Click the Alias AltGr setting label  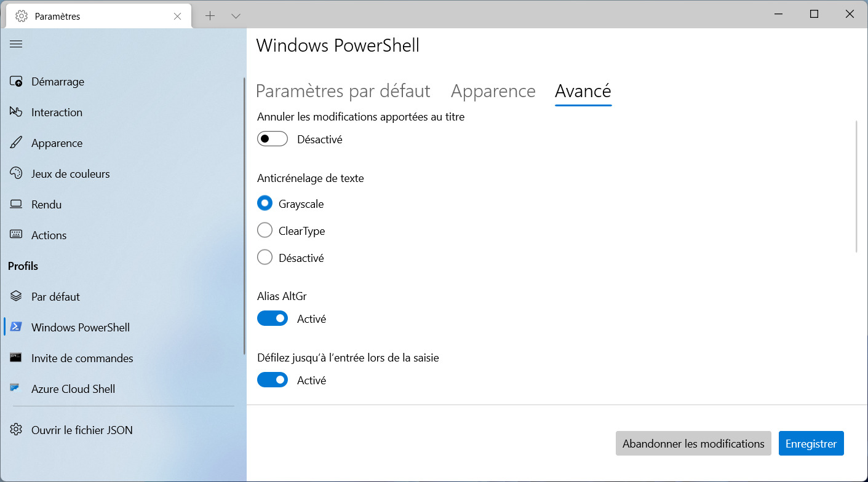282,296
